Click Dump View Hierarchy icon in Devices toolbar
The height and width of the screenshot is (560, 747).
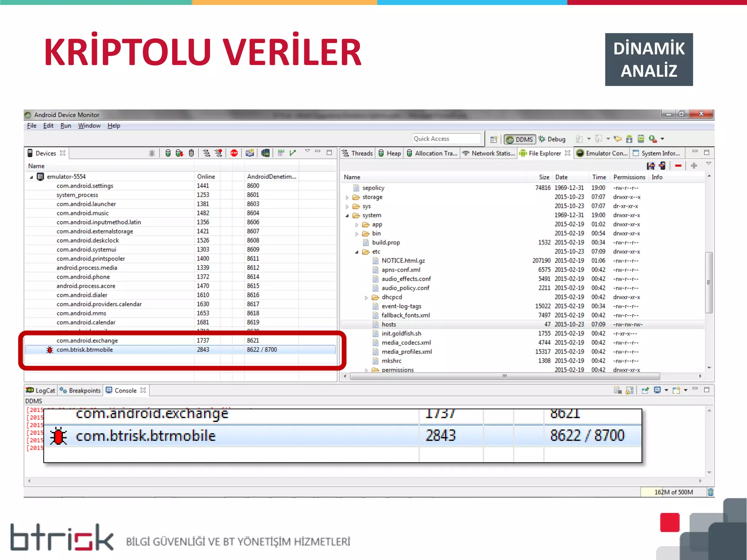(x=266, y=153)
